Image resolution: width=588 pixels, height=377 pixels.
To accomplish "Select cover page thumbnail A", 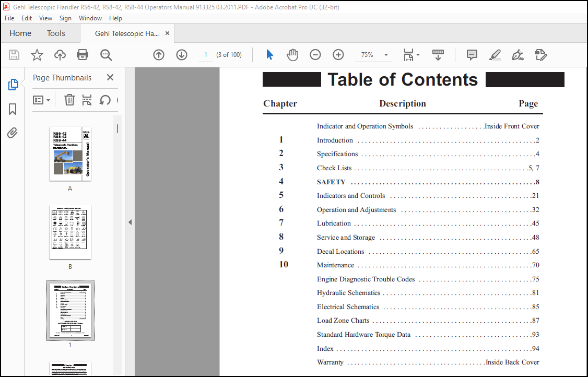I will click(x=70, y=154).
